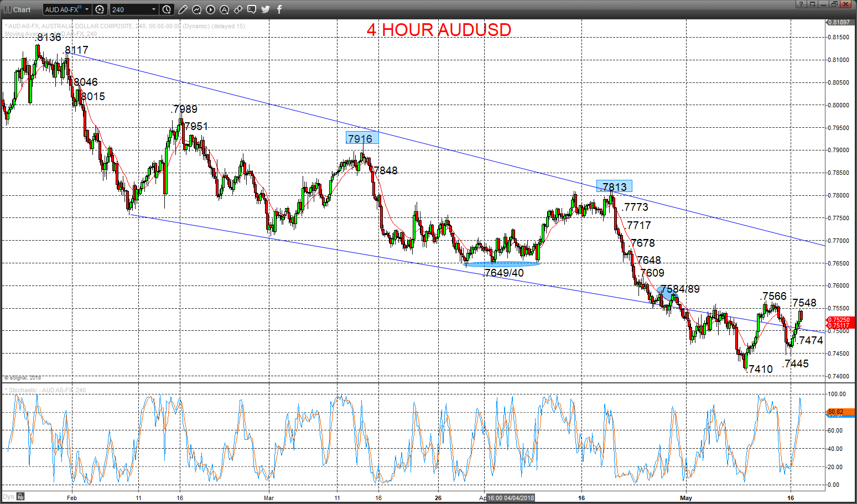Click the .8117 price annotation
The width and height of the screenshot is (857, 504).
76,50
